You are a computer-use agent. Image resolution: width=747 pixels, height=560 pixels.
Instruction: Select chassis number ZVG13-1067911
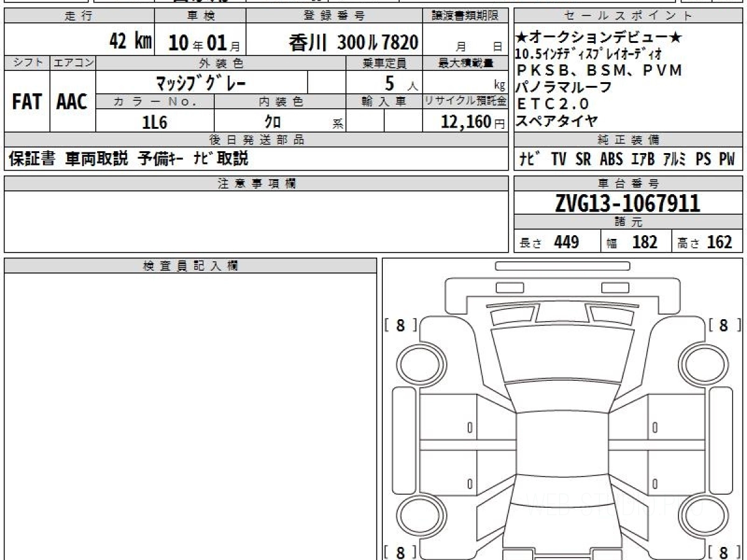click(628, 203)
